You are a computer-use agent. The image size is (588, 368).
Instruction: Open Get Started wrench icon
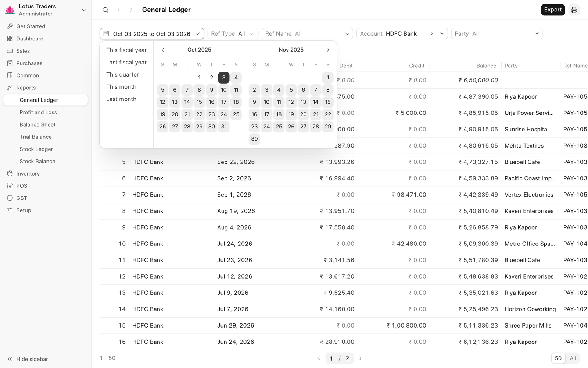(10, 26)
